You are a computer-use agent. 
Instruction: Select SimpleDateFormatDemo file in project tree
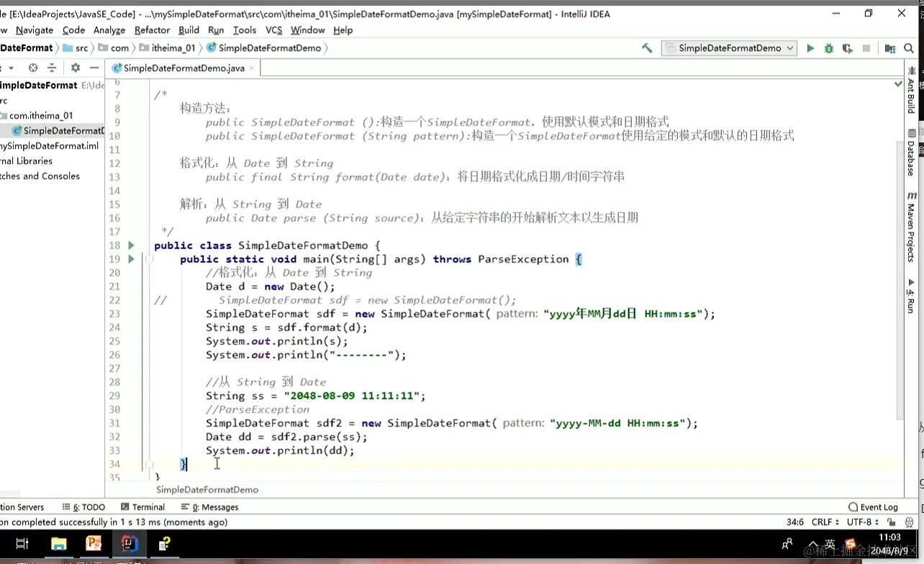(x=58, y=131)
